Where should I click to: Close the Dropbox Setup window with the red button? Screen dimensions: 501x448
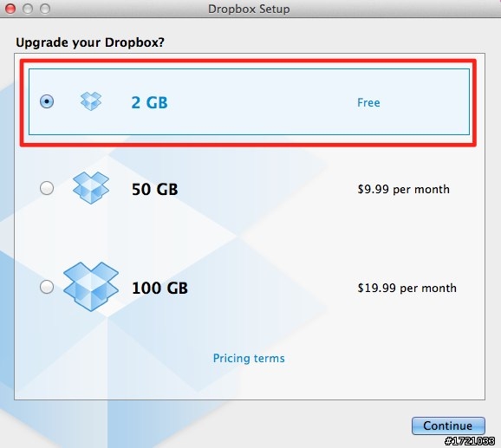(10, 9)
